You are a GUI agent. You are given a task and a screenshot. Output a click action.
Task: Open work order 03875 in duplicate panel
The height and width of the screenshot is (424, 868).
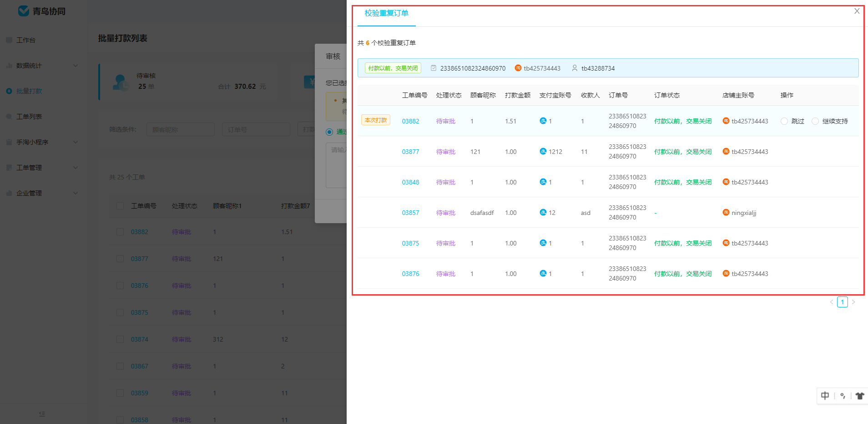coord(410,243)
